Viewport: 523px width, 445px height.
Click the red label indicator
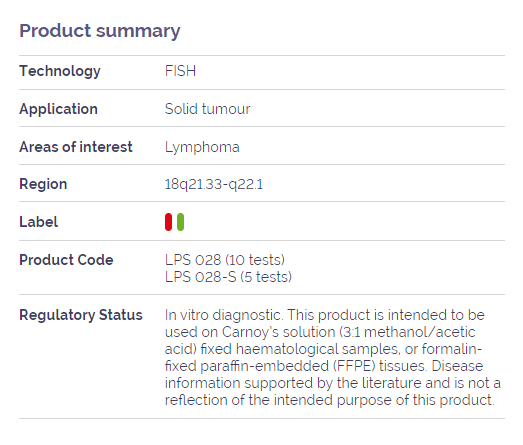168,222
